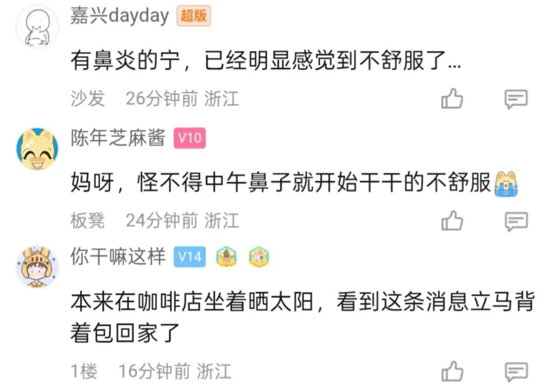This screenshot has height=392, width=558.
Task: Like the comment by 陈年芝麻酱
Action: [x=452, y=221]
